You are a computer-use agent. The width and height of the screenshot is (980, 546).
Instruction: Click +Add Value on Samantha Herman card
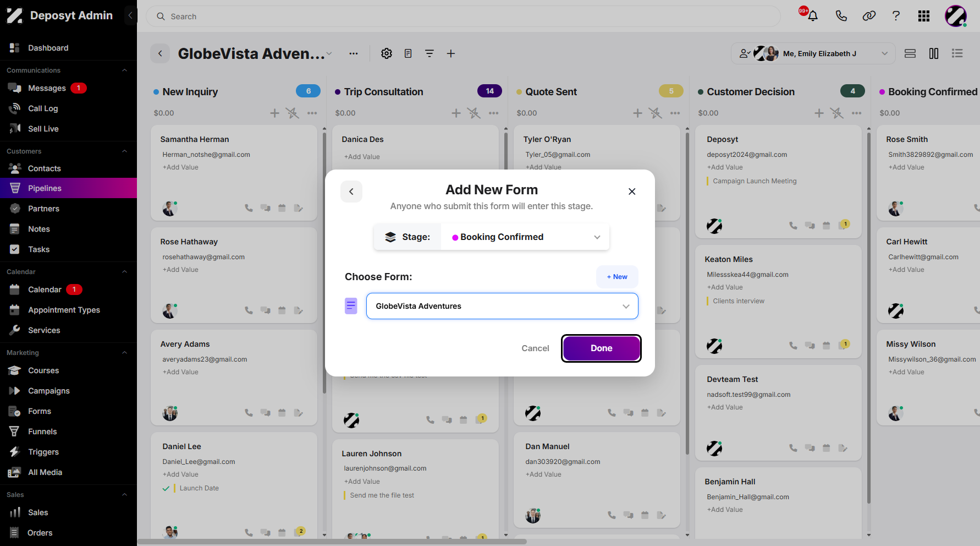coord(180,167)
